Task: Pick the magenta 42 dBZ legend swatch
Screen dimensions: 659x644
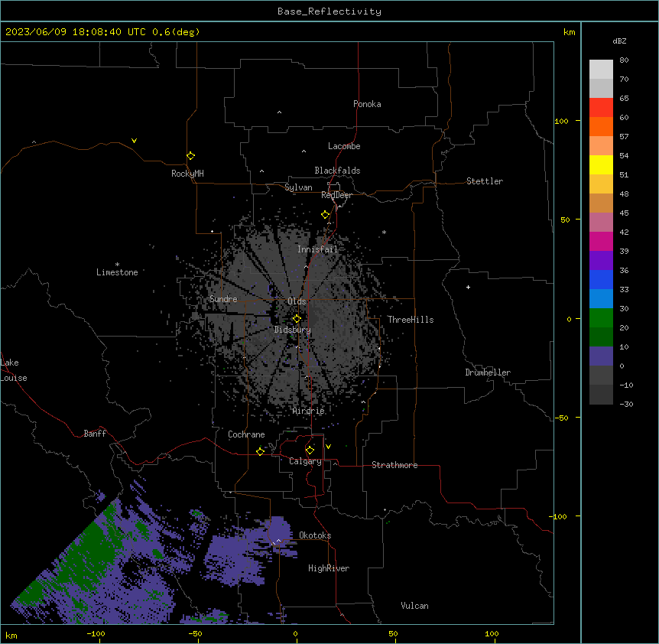Action: click(601, 241)
